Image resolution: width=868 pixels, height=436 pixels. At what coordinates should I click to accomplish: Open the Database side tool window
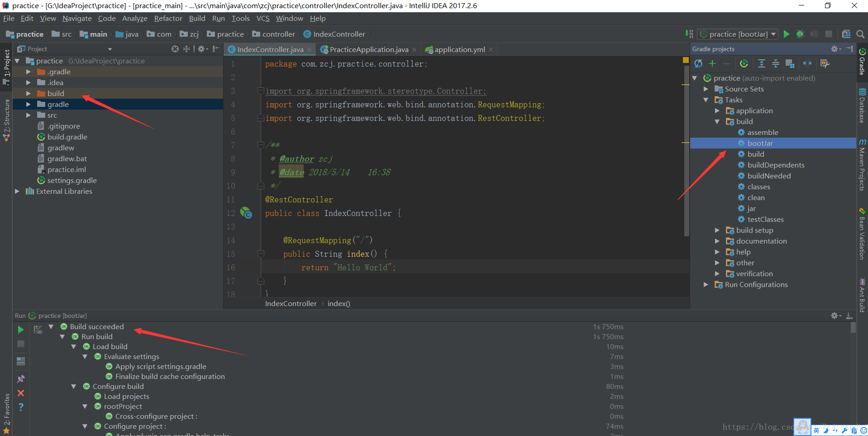pos(862,105)
